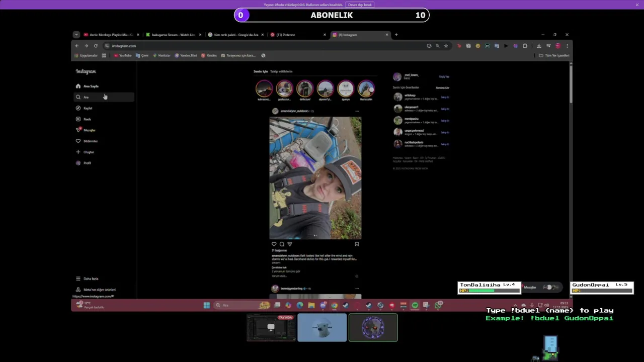
Task: Click Oluştur plus icon
Action: point(78,152)
